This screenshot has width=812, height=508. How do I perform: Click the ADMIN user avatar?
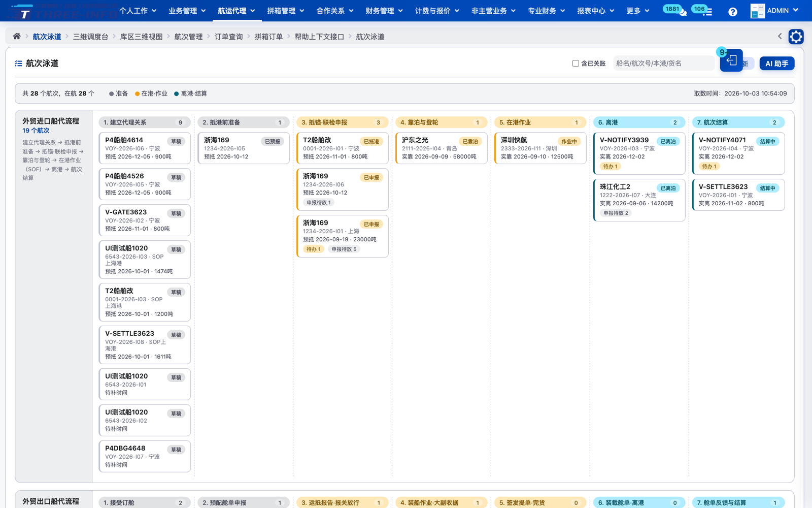coord(757,11)
